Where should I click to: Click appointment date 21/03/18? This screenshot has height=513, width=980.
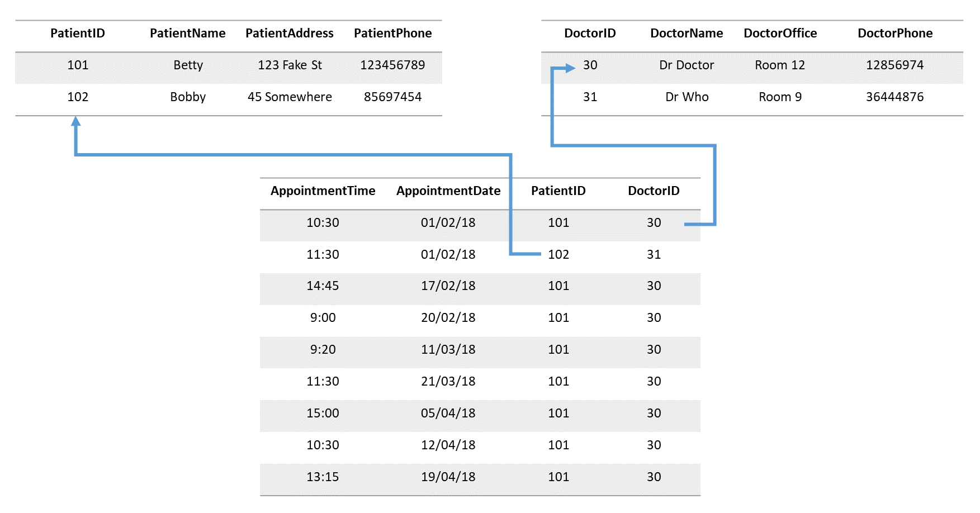448,382
